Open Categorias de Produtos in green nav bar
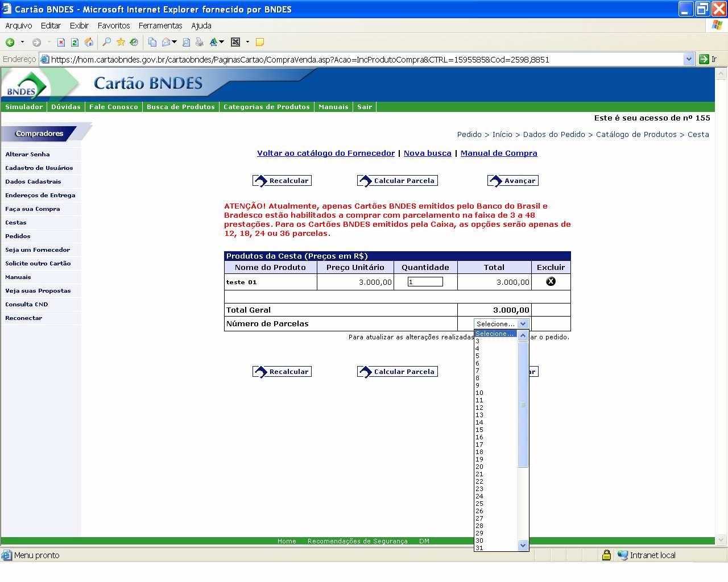Viewport: 728px width, 582px height. coord(267,107)
